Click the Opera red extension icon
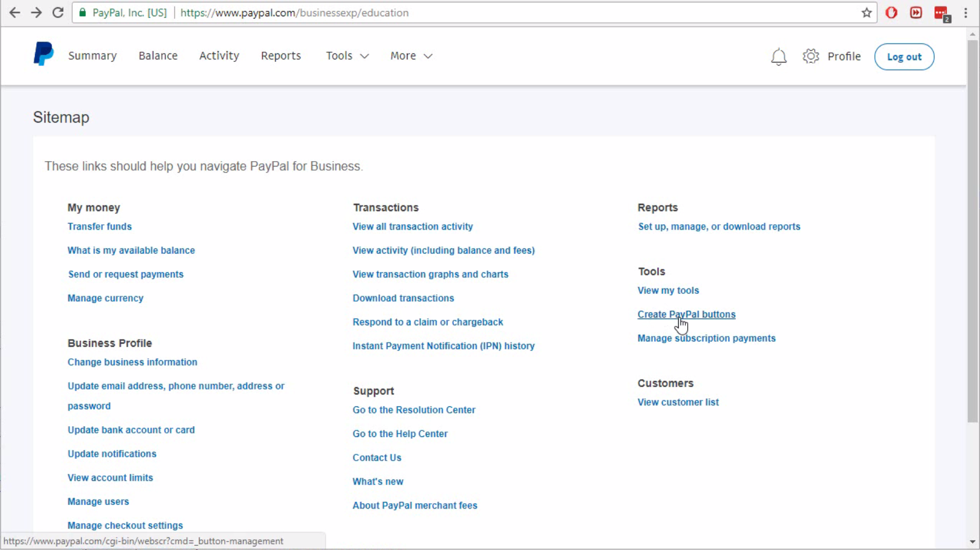Image resolution: width=980 pixels, height=550 pixels. pos(892,13)
